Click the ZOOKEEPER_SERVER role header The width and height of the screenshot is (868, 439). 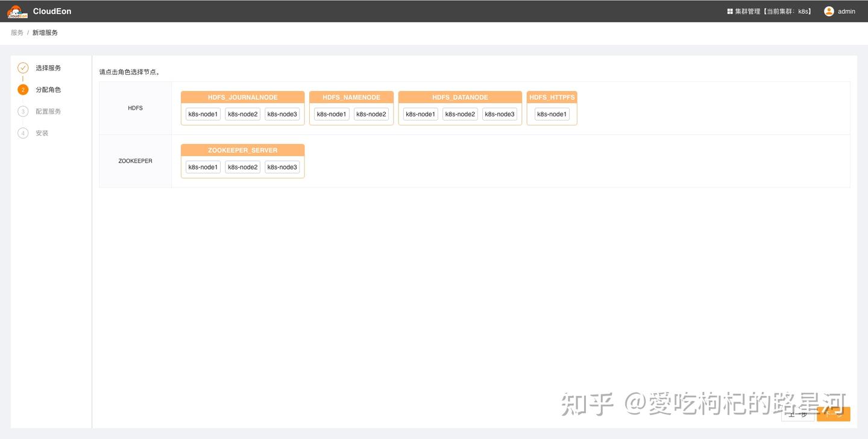tap(242, 150)
